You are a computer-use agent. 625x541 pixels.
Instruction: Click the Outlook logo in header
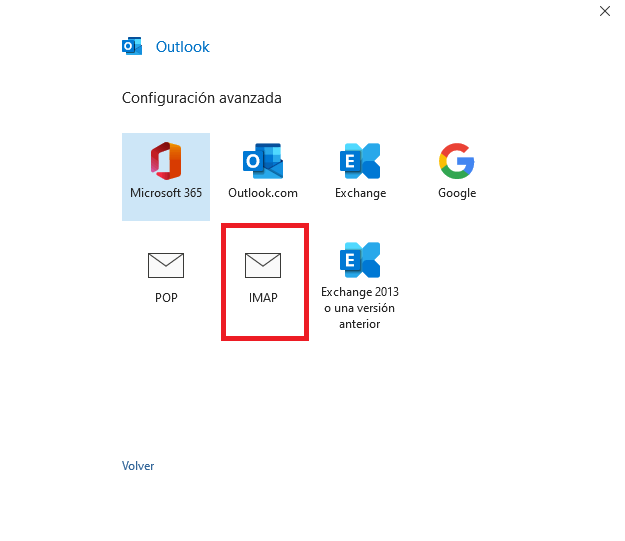132,47
